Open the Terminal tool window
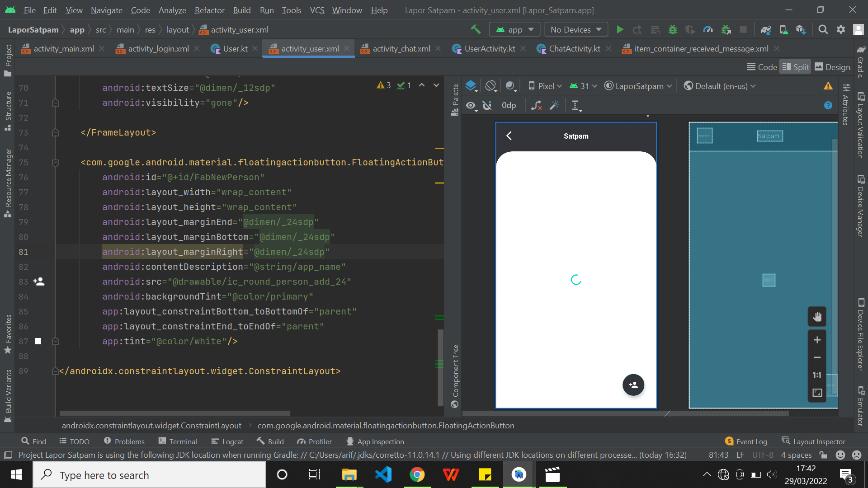This screenshot has height=488, width=868. (x=178, y=441)
